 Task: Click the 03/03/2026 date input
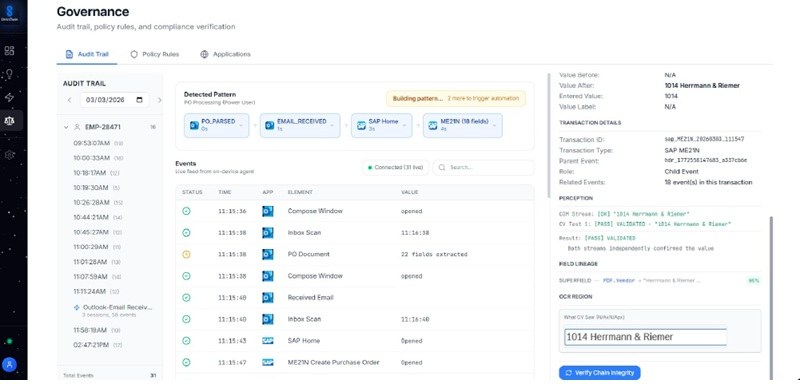point(115,100)
